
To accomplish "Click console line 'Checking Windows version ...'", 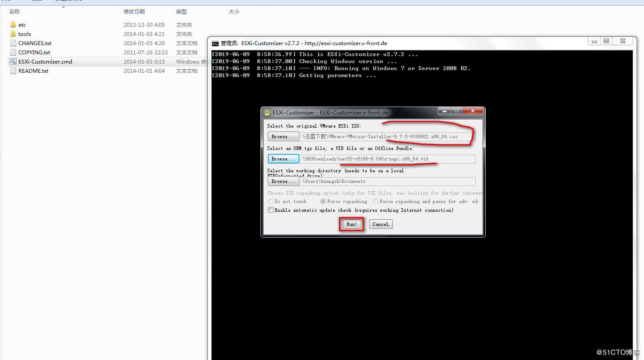I will pos(304,61).
